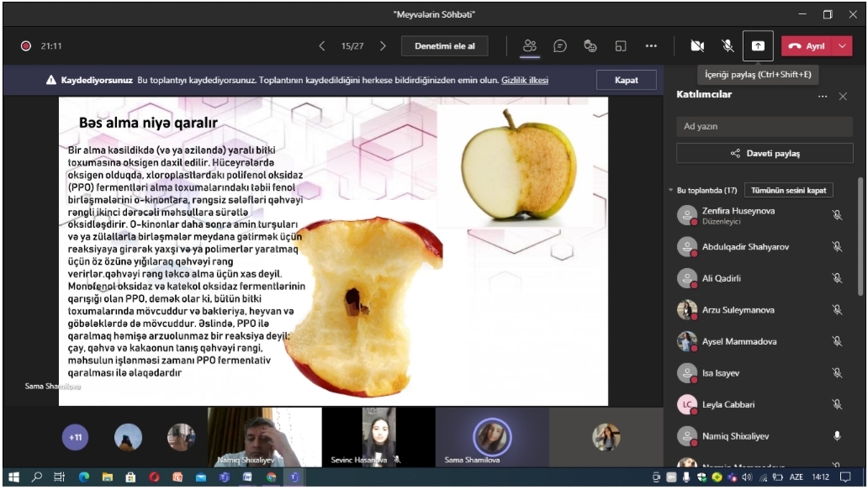This screenshot has height=490, width=868.
Task: Open the rooms icon in meeting toolbar
Action: 619,46
